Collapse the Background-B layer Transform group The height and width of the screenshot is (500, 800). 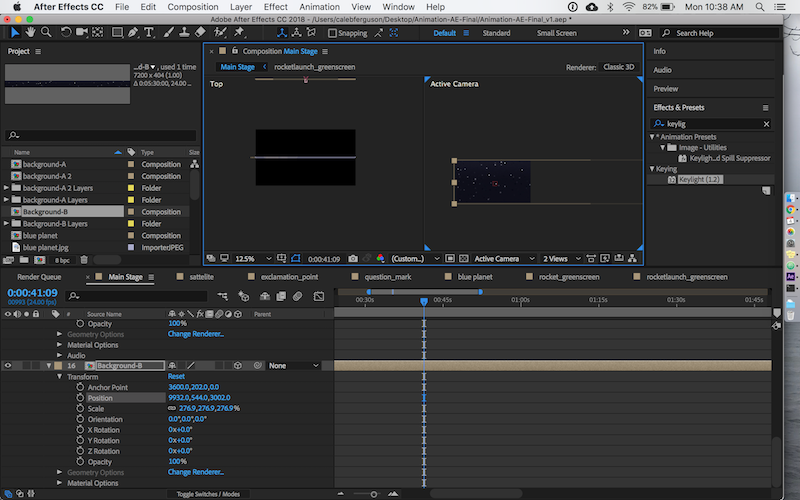(x=61, y=377)
